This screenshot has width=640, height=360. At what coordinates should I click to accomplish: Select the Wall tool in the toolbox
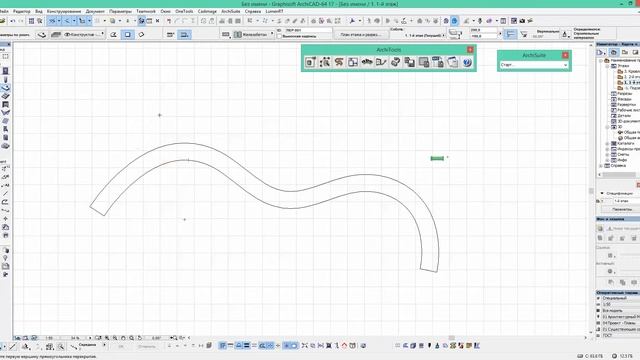pos(5,71)
